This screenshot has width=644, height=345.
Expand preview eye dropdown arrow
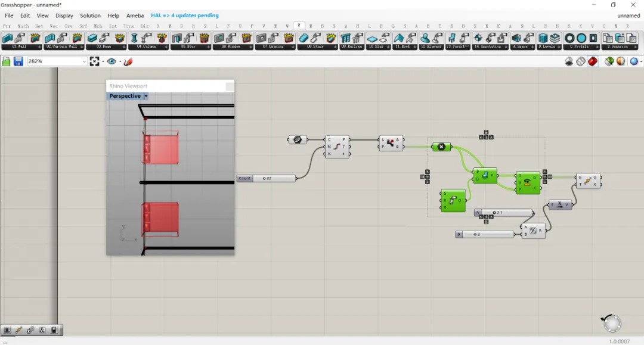click(120, 61)
